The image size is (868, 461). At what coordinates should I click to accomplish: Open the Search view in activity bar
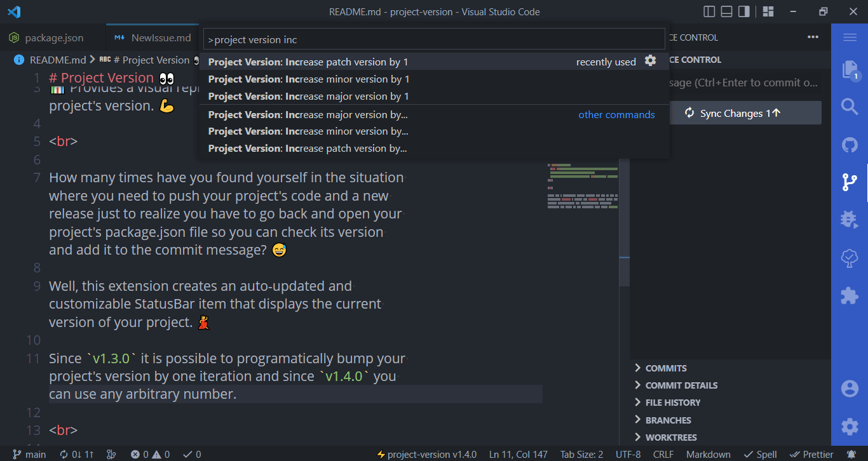[850, 106]
